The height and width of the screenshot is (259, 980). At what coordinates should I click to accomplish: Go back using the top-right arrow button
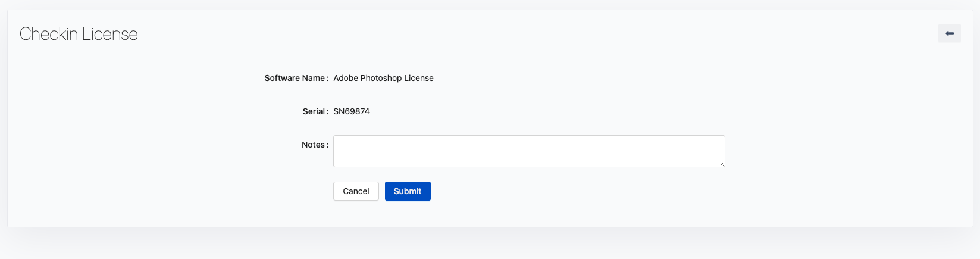tap(949, 33)
